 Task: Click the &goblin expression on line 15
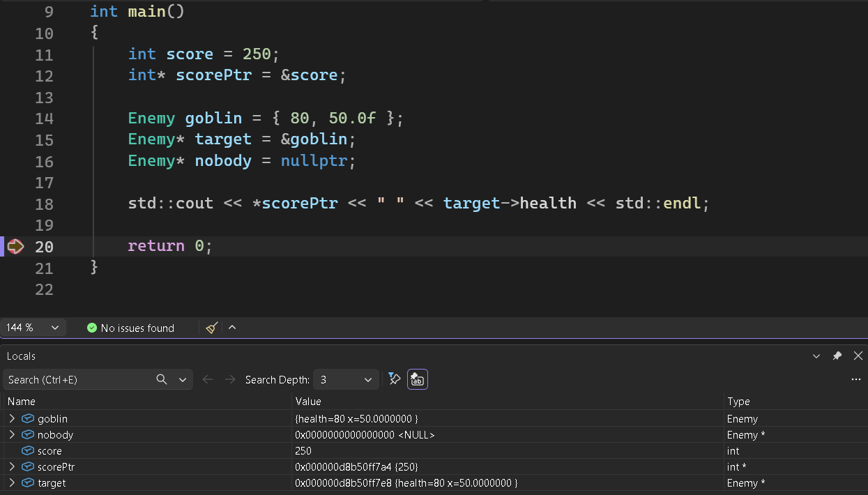pyautogui.click(x=314, y=139)
